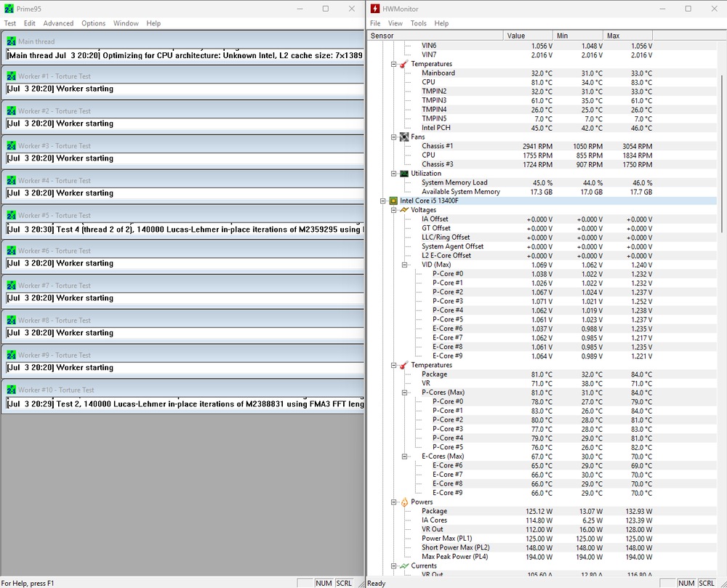Screen dimensions: 727x588
Task: Click the Prime95 title bar app icon
Action: point(9,9)
